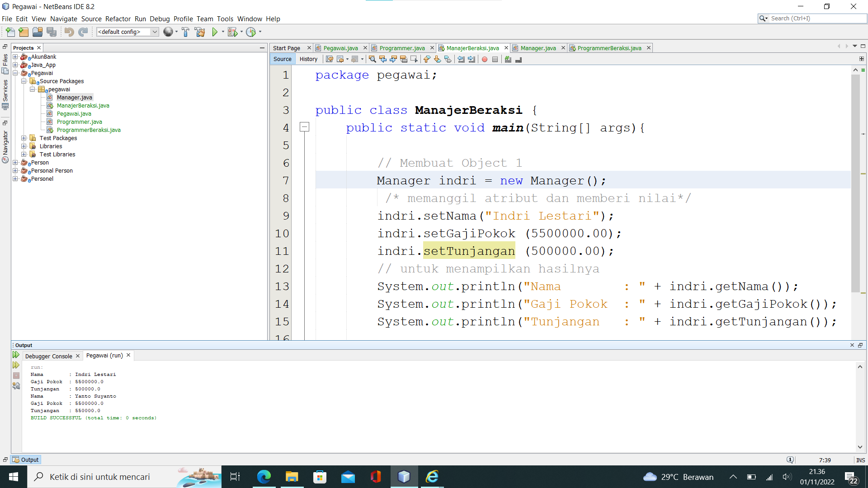Screen dimensions: 868x488
Task: Click the Start Macro Recording red circle icon
Action: 484,59
